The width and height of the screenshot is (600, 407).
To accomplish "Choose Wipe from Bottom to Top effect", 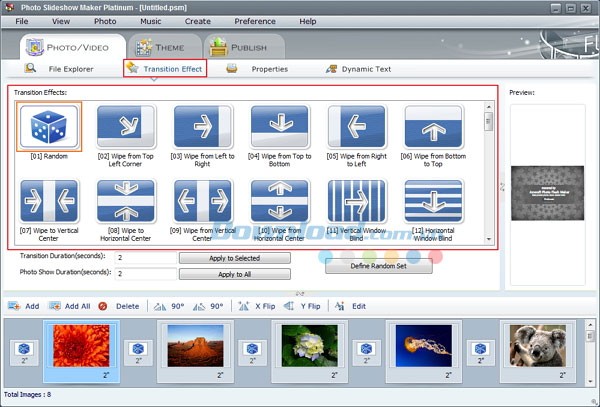I will point(433,127).
